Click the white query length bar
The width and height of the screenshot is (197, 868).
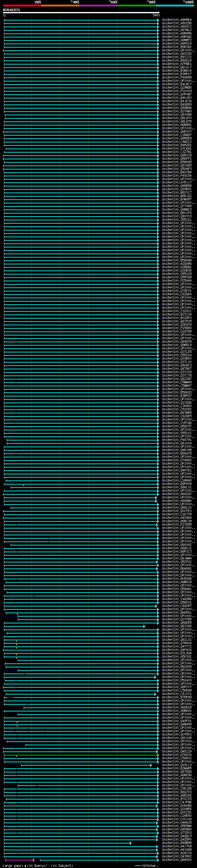click(81, 13)
